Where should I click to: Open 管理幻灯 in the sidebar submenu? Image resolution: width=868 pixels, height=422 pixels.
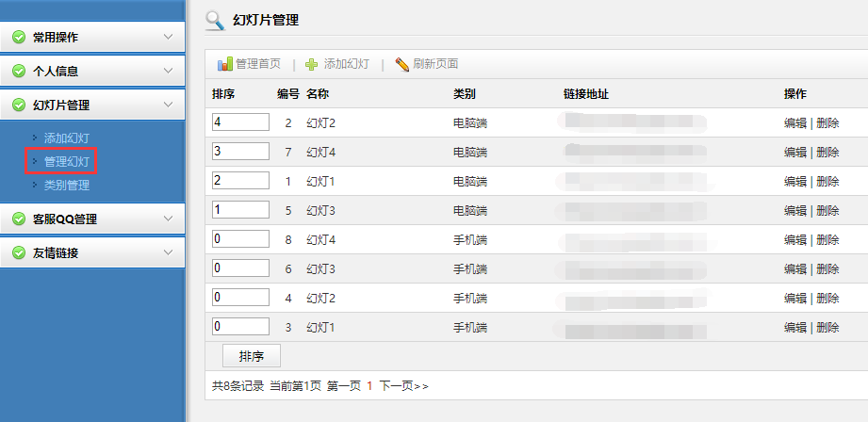[67, 162]
